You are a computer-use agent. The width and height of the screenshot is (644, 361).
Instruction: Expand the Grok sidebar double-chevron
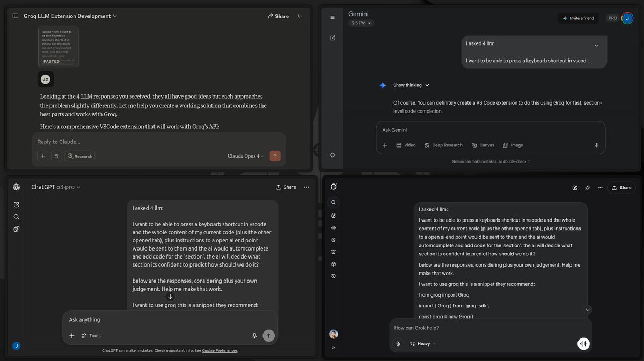pyautogui.click(x=333, y=348)
